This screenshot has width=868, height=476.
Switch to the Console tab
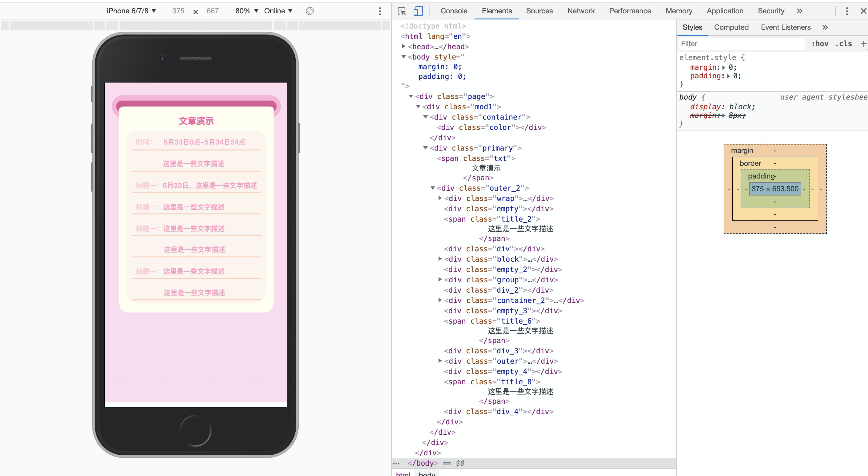[x=454, y=11]
